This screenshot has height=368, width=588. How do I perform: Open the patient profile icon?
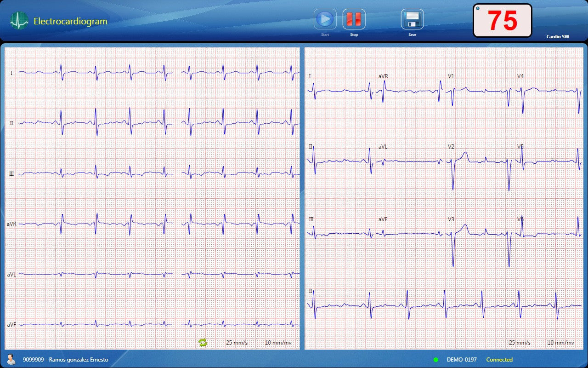tap(11, 359)
